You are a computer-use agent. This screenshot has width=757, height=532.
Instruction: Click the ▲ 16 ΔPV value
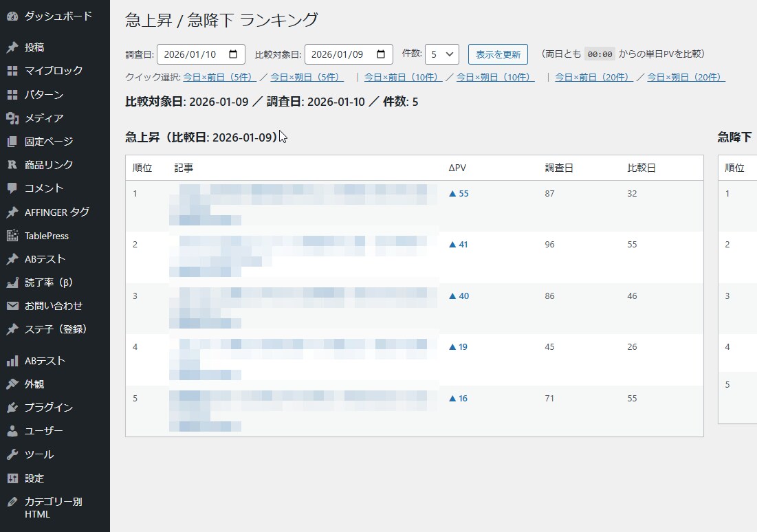(458, 399)
